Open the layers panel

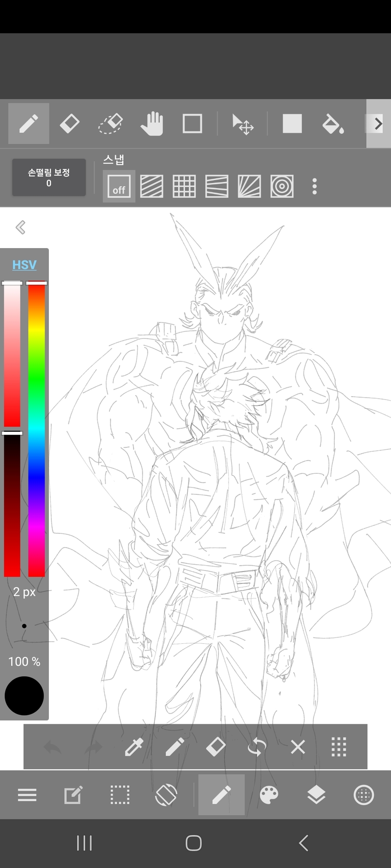pyautogui.click(x=316, y=795)
